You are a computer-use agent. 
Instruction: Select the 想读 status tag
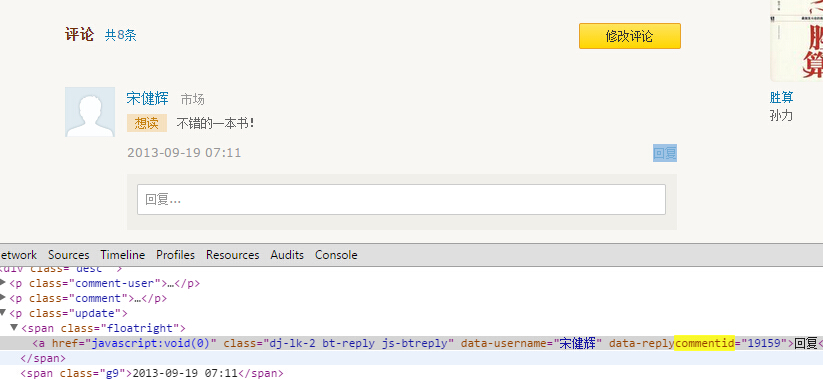pyautogui.click(x=146, y=123)
